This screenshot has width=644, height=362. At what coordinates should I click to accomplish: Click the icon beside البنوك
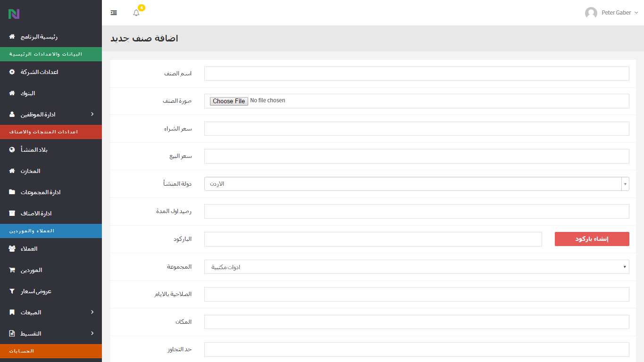[x=12, y=93]
